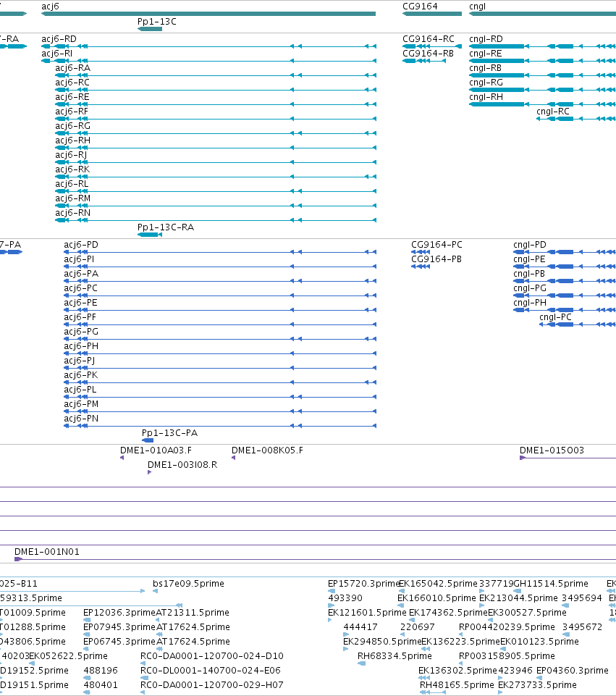Select CG9164-PB protein label

point(436,259)
